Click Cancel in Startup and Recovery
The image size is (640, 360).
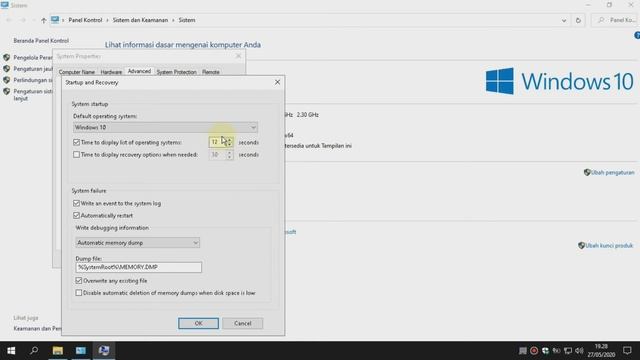[242, 323]
